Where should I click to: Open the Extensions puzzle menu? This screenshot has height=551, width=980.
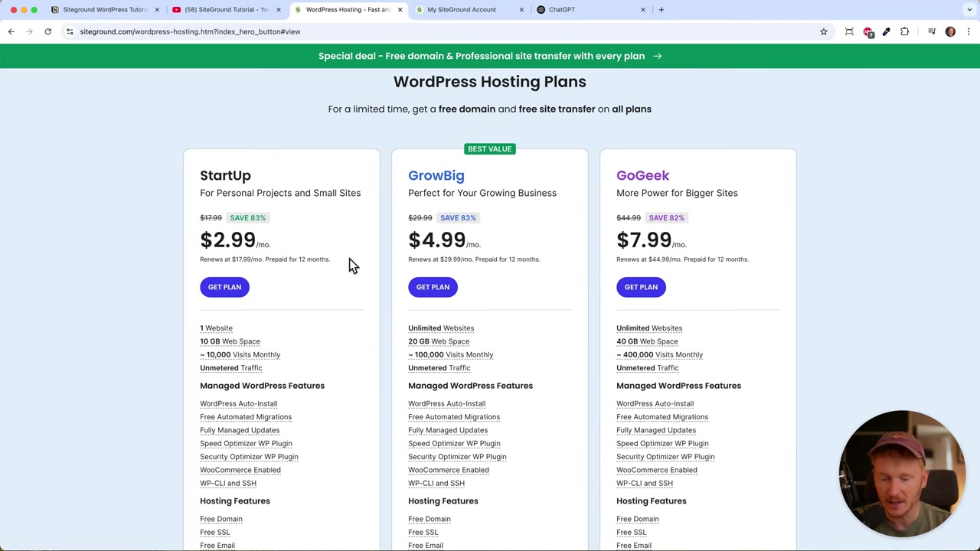click(904, 31)
